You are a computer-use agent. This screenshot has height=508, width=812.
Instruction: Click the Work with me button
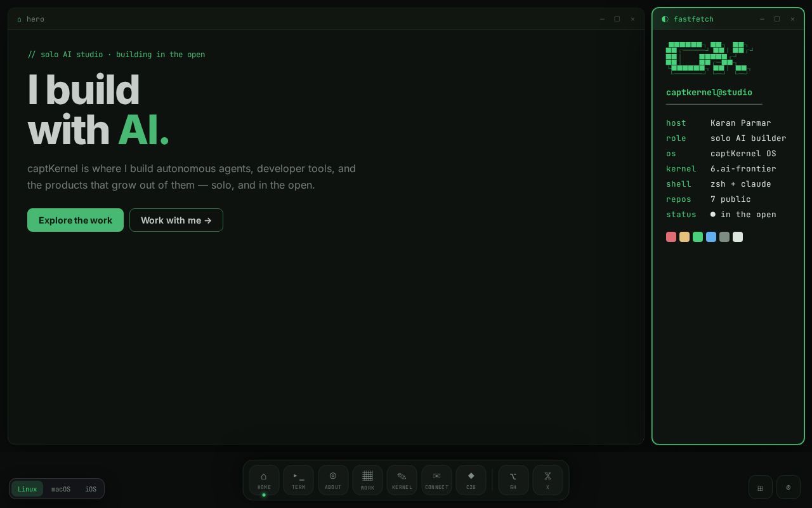[176, 220]
